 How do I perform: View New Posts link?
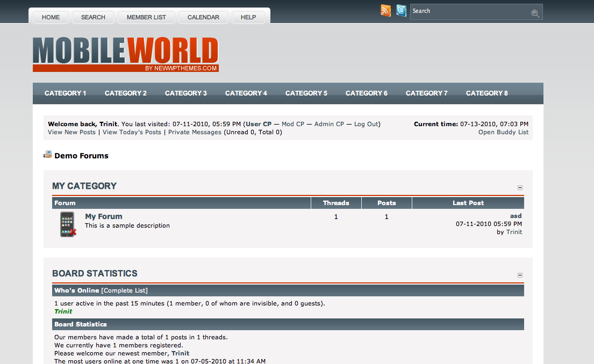[x=71, y=132]
